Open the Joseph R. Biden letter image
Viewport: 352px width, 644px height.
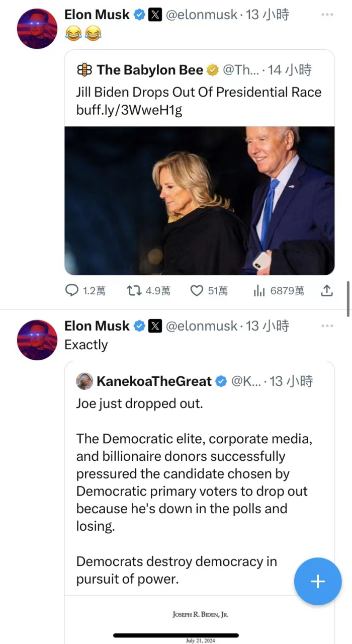200,620
